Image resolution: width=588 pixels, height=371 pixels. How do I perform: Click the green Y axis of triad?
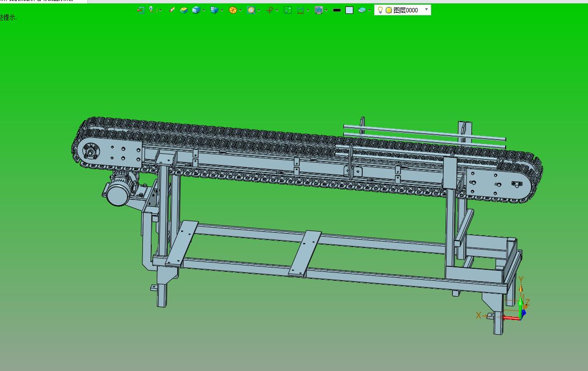521,308
